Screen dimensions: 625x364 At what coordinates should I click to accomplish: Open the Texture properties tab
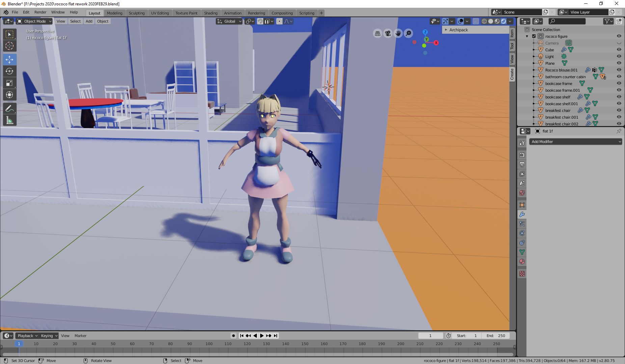point(522,274)
